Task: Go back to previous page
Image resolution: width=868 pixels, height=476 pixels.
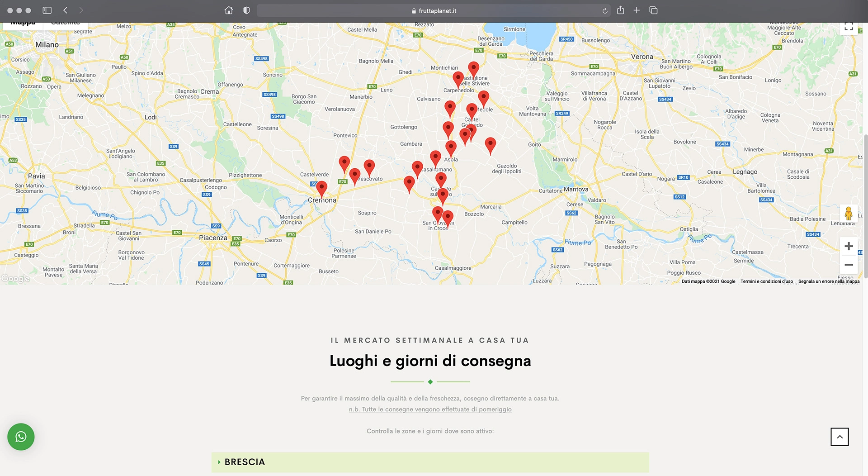Action: coord(66,10)
